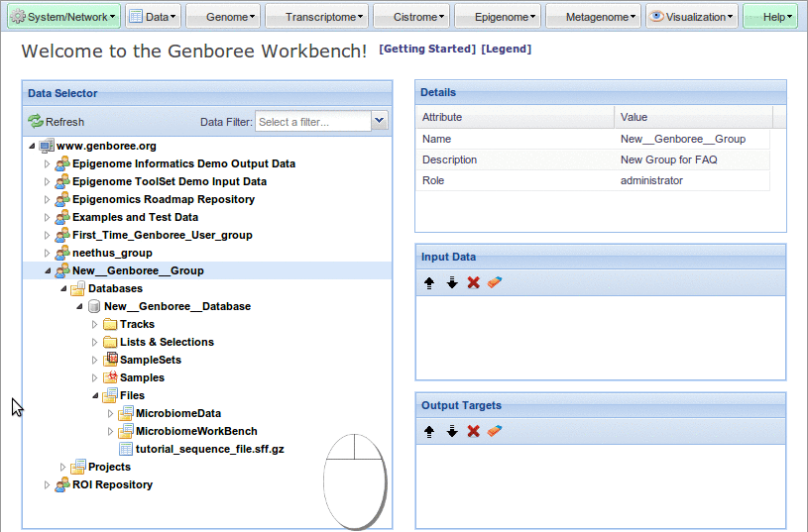Select tutorial_sequence_file.sff.gz file
The height and width of the screenshot is (532, 808).
tap(209, 449)
